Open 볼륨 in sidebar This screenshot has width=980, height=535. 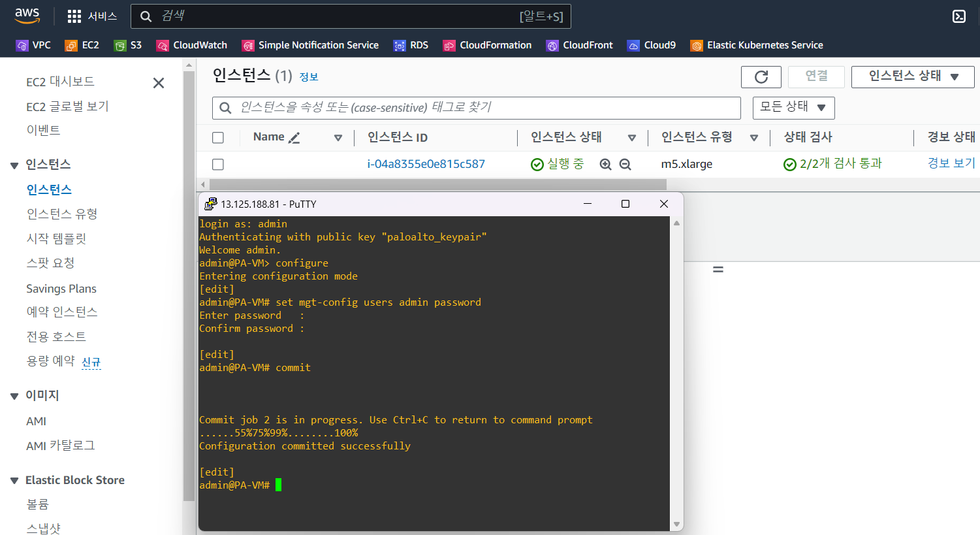pos(37,504)
